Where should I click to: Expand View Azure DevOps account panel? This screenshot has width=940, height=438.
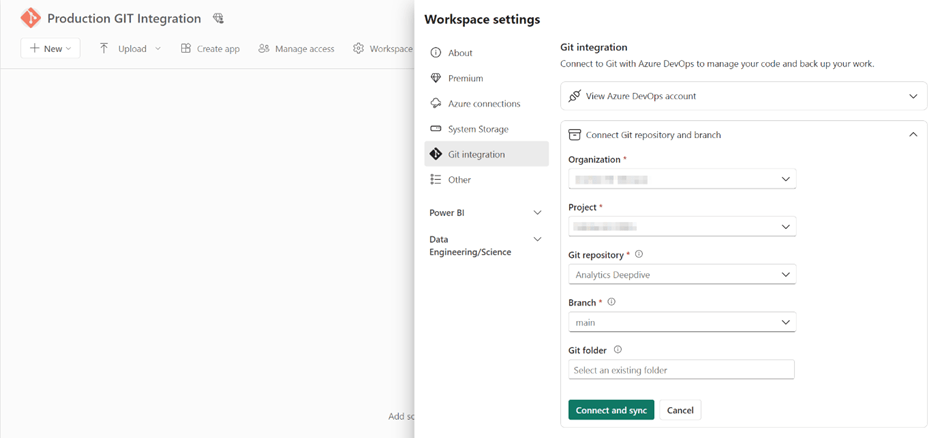coord(743,96)
